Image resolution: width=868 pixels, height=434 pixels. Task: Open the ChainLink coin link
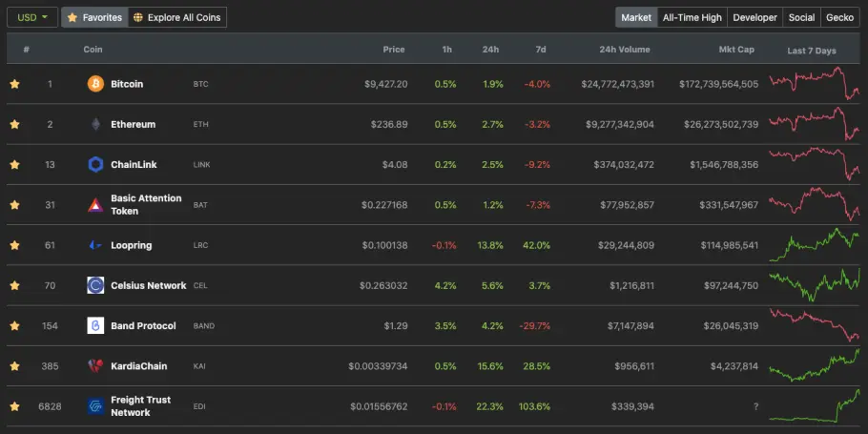tap(134, 164)
